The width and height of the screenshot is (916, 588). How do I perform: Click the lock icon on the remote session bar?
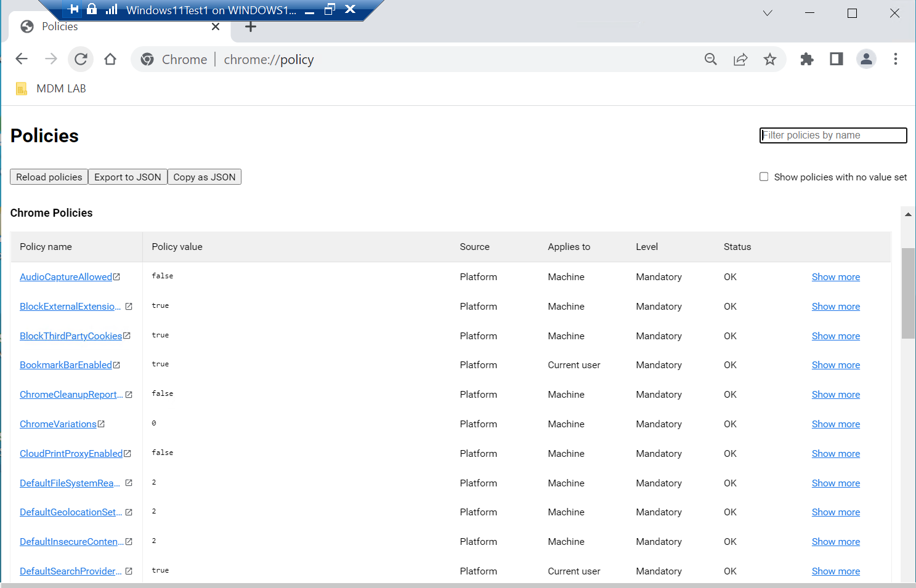tap(92, 9)
